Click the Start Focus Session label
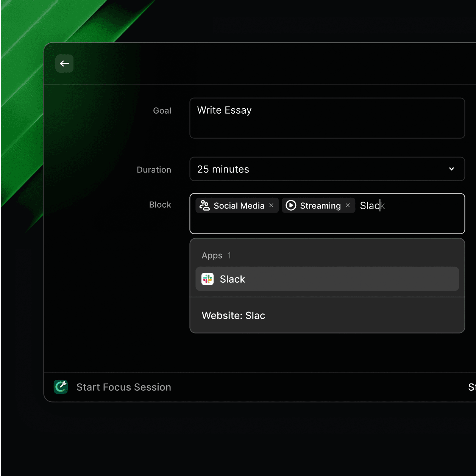The image size is (476, 476). coord(124,387)
